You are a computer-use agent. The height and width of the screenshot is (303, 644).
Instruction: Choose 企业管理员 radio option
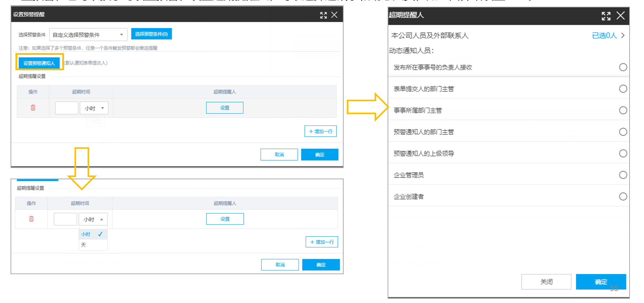click(x=623, y=175)
